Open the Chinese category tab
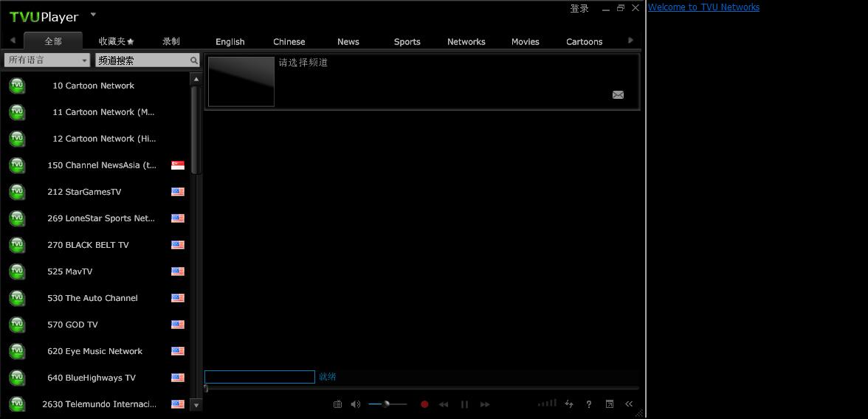 (289, 41)
